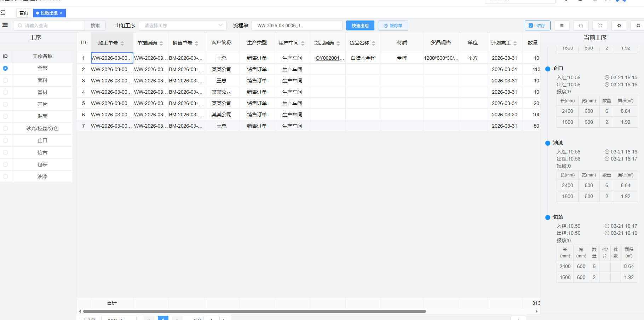Screen dimensions: 644x320
Task: Open settings with the gear icon
Action: pos(619,25)
